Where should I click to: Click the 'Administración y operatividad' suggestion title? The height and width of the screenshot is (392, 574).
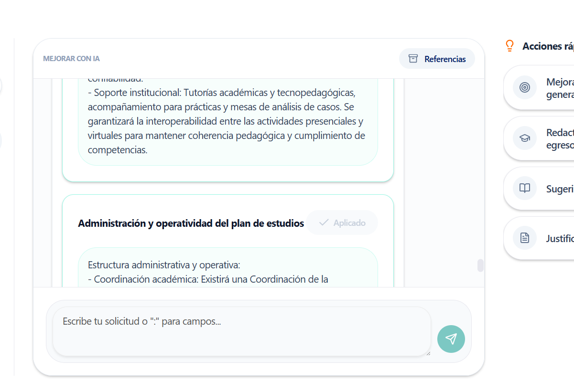point(191,223)
